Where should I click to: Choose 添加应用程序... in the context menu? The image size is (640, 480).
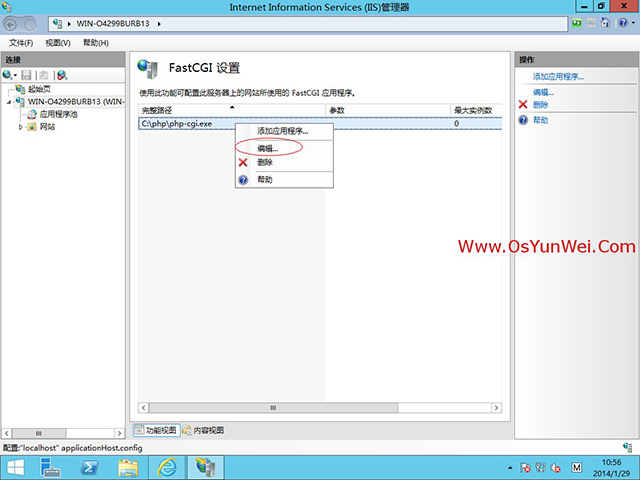[x=282, y=131]
